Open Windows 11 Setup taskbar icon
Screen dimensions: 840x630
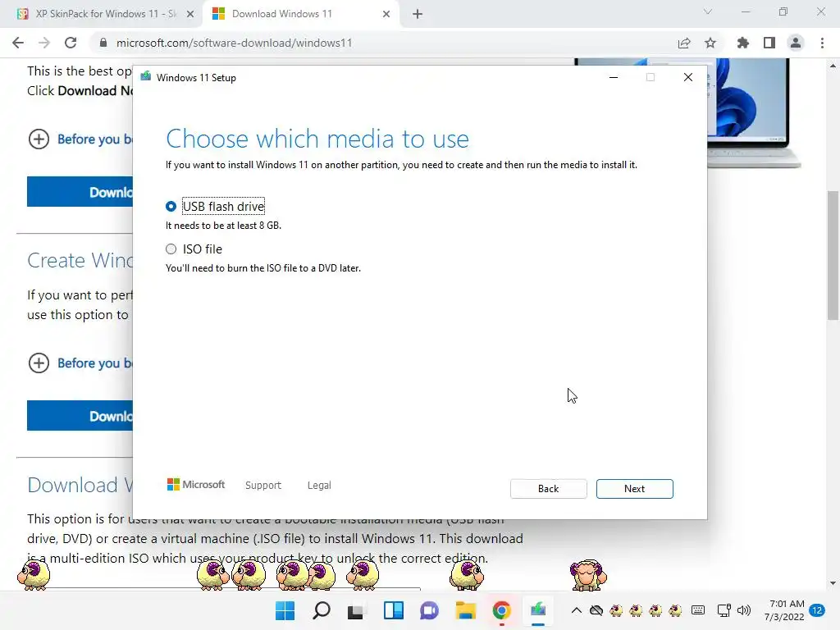pos(538,610)
